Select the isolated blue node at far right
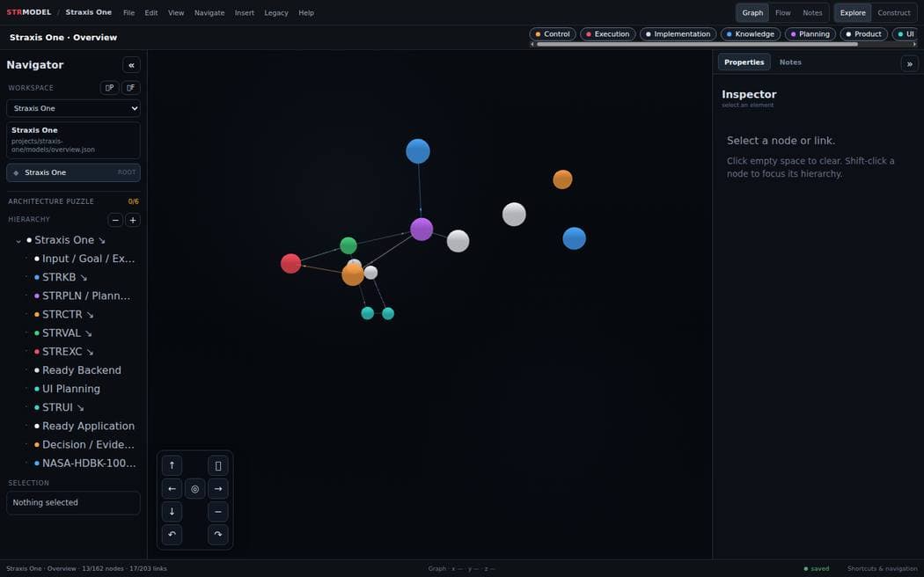Screen dimensions: 924x577 tap(574, 238)
